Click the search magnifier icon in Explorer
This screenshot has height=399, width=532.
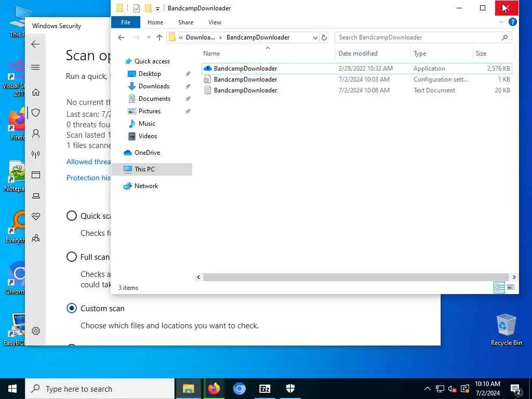(x=504, y=37)
